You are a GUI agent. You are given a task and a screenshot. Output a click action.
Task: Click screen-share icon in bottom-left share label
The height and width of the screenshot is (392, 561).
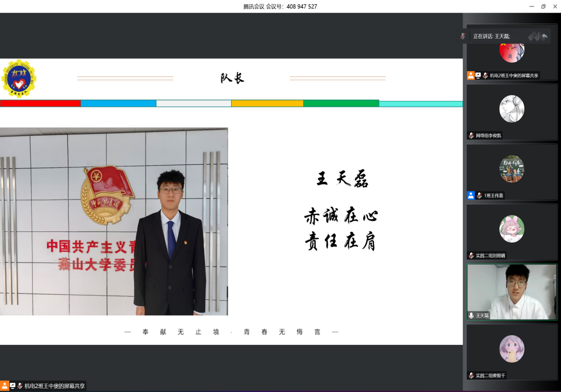point(13,386)
